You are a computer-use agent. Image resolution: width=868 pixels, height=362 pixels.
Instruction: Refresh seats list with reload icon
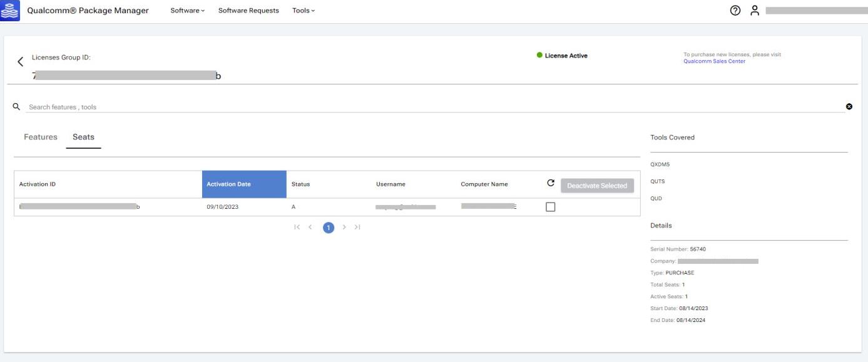(x=550, y=184)
